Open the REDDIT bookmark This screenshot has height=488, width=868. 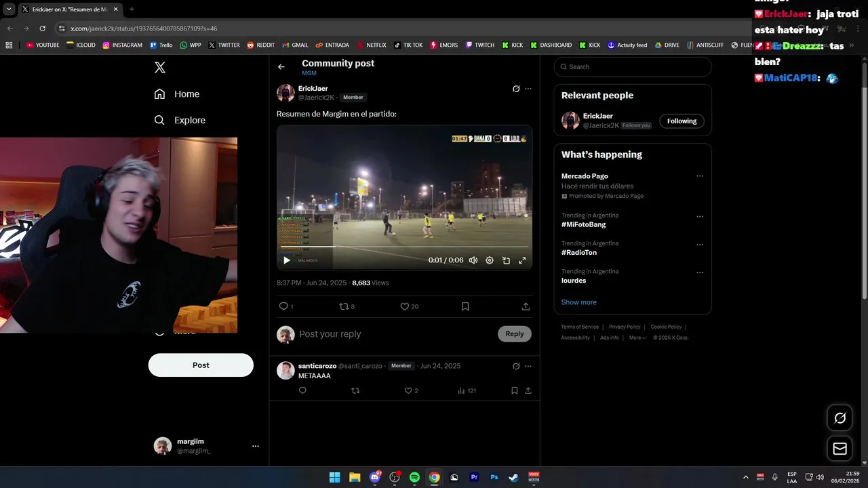tap(260, 45)
